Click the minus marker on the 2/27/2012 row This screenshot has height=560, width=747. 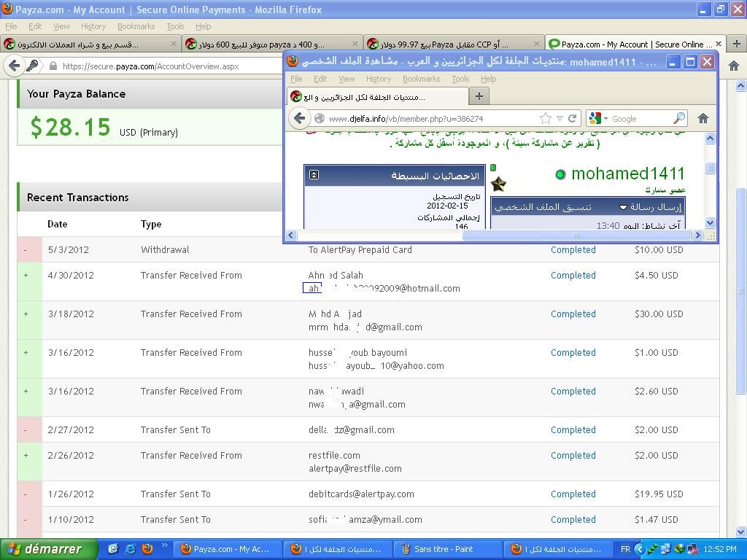coord(26,430)
